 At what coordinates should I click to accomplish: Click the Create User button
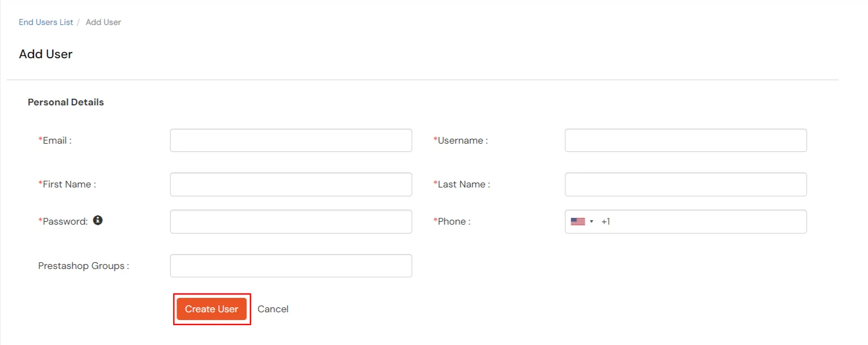[x=212, y=309]
